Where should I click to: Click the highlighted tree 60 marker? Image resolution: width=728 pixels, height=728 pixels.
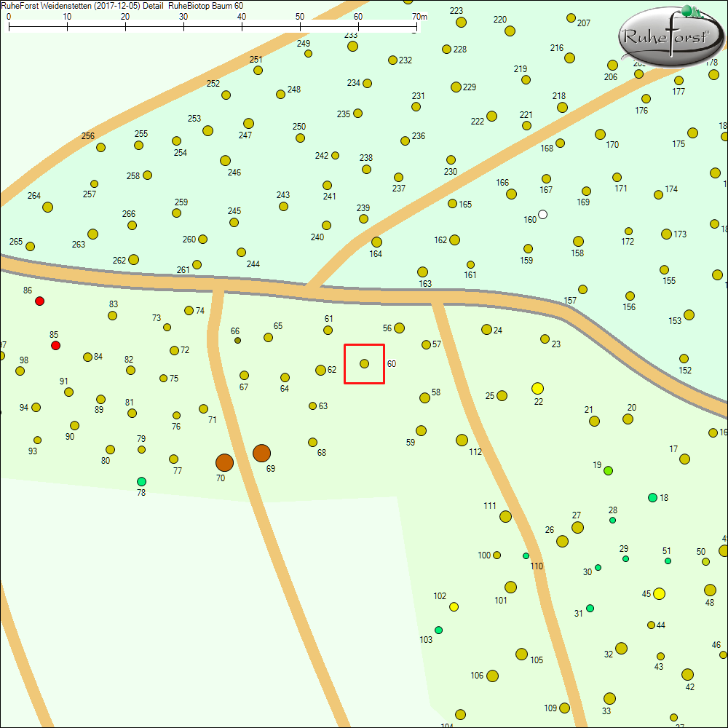365,363
